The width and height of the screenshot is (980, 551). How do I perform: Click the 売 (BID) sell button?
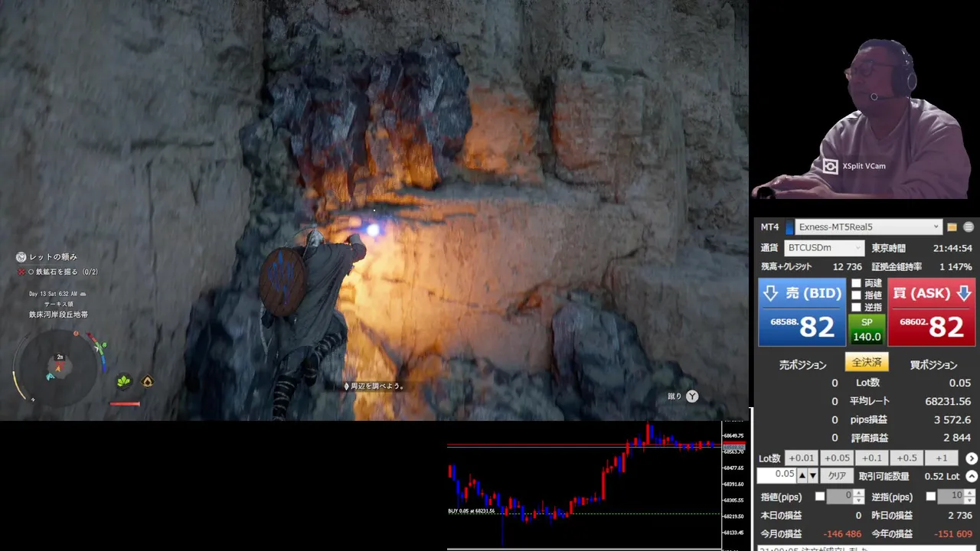(x=802, y=312)
